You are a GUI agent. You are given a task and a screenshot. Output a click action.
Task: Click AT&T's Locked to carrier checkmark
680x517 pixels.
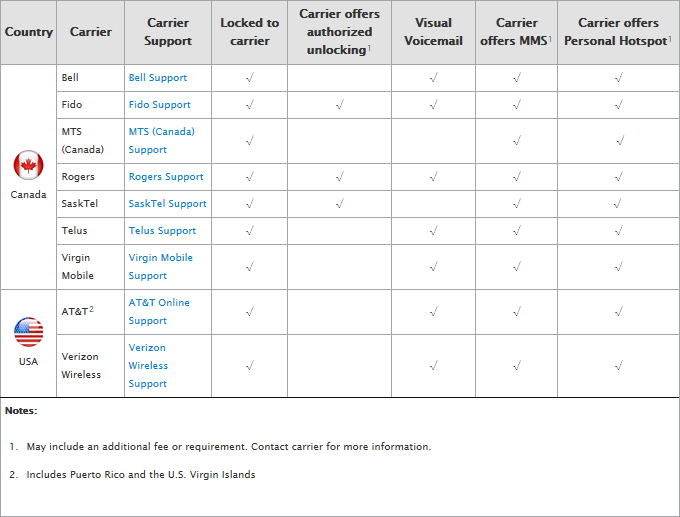[249, 311]
